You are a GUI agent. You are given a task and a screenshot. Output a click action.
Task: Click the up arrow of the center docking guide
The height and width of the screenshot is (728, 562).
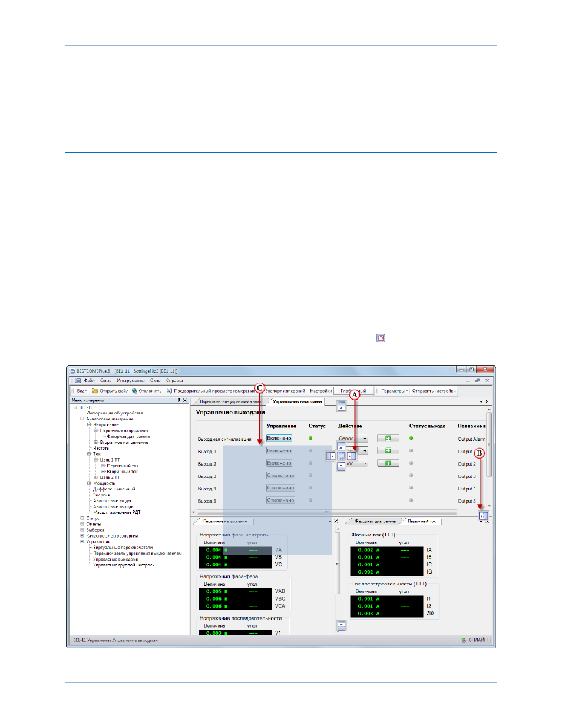[341, 446]
